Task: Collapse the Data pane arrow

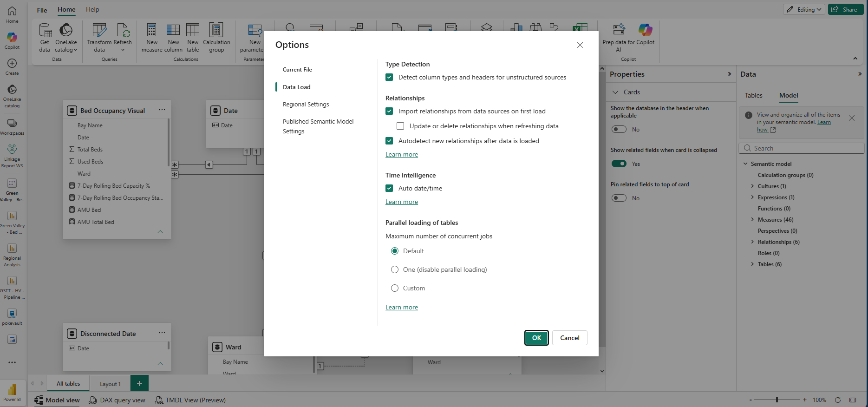Action: [860, 74]
